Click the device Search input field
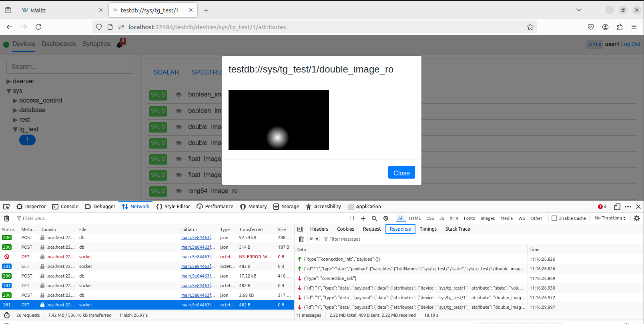 pos(70,67)
